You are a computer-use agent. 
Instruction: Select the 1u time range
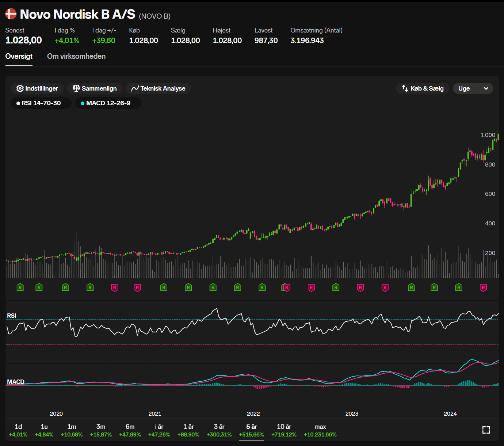44,430
